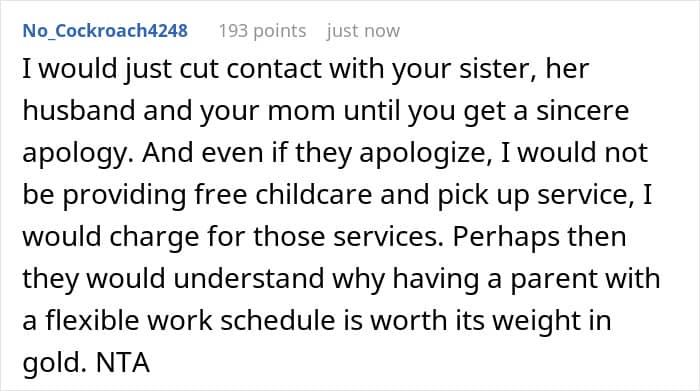
Task: Click the 'just now' comment timestamp
Action: coord(363,31)
